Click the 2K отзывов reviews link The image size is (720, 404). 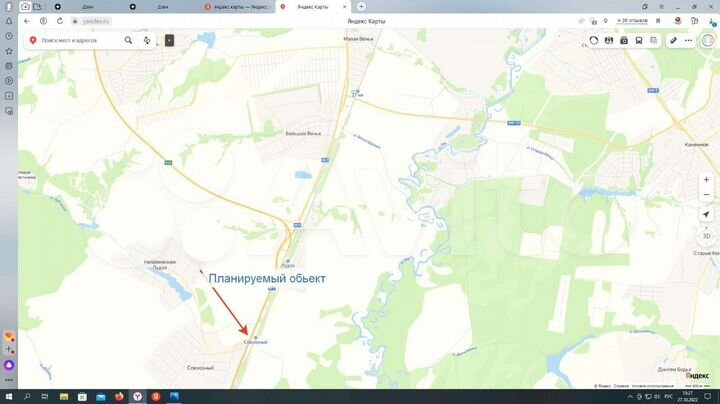click(x=636, y=20)
